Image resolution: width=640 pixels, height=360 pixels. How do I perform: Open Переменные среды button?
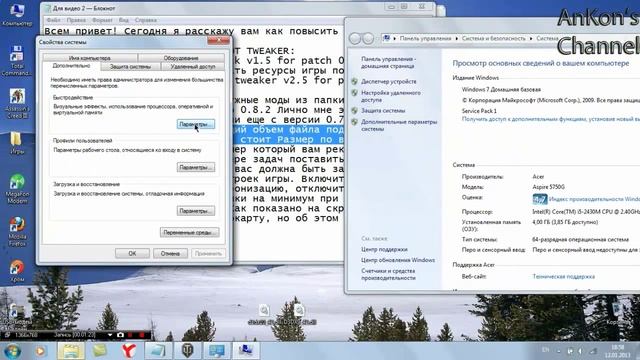(x=189, y=233)
